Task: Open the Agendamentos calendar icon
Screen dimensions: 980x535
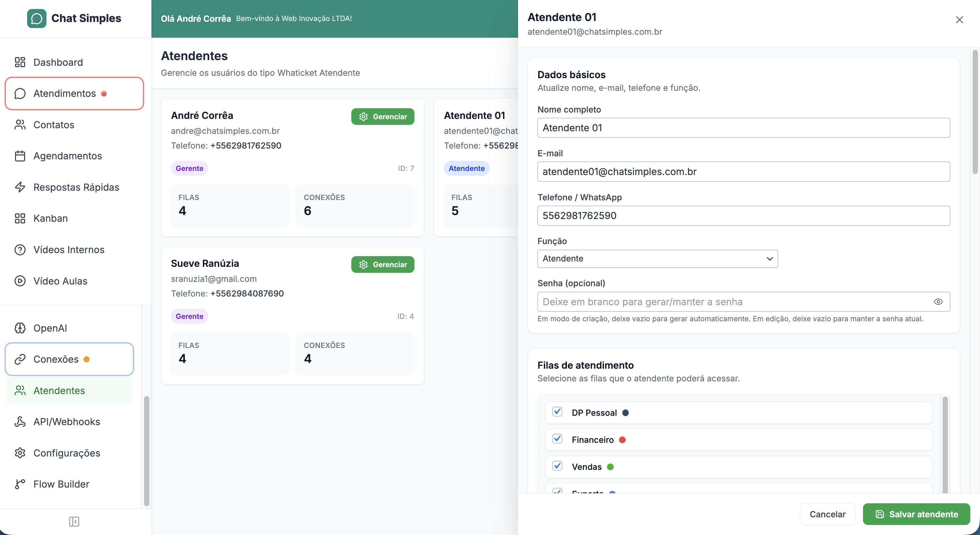Action: (20, 156)
